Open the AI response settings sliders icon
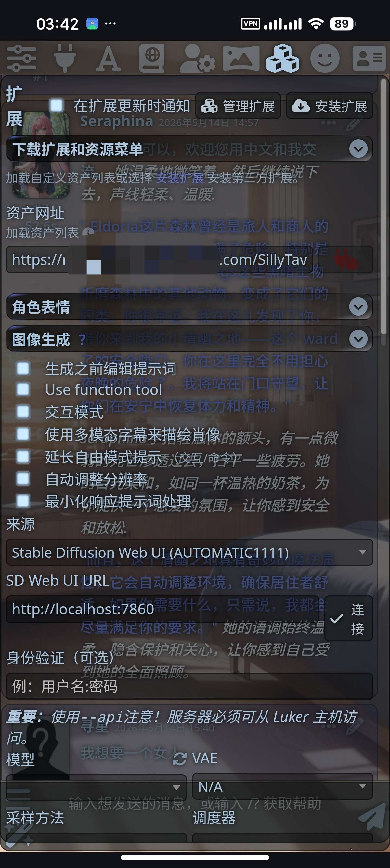390x868 pixels. point(21,58)
